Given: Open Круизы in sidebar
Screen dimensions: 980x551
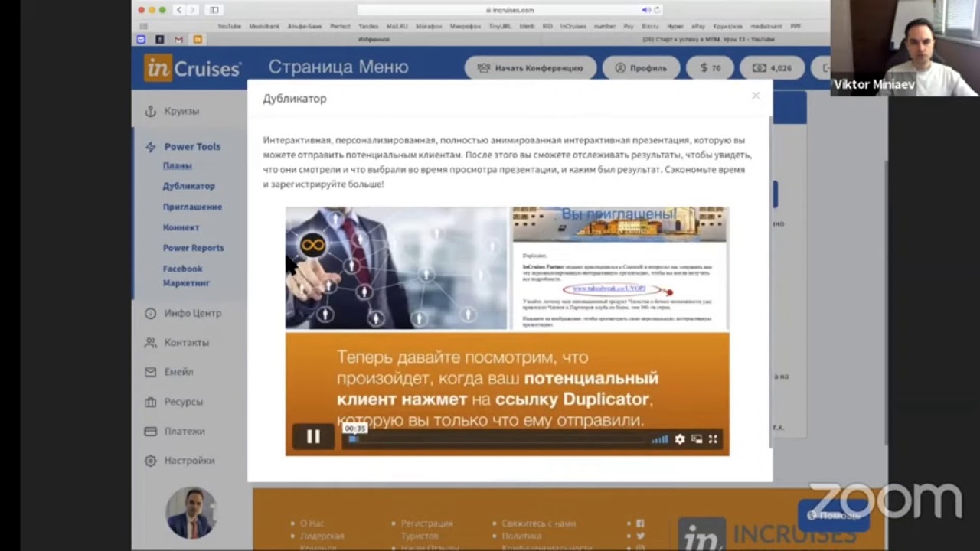Looking at the screenshot, I should click(181, 111).
